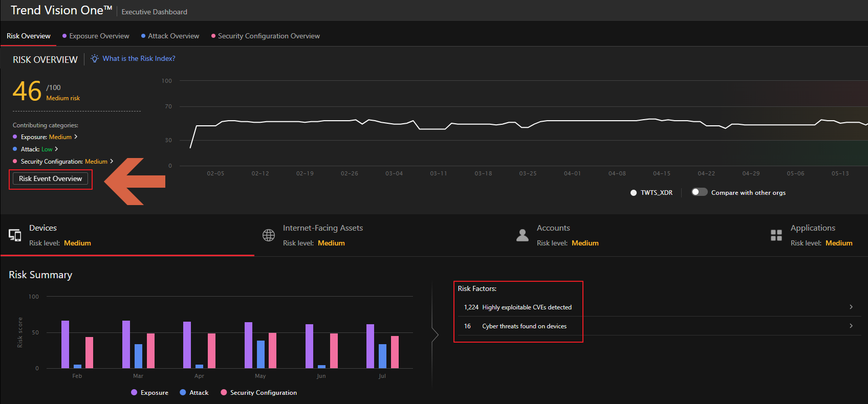
Task: Expand Security Configuration: Medium chevron
Action: (x=112, y=162)
